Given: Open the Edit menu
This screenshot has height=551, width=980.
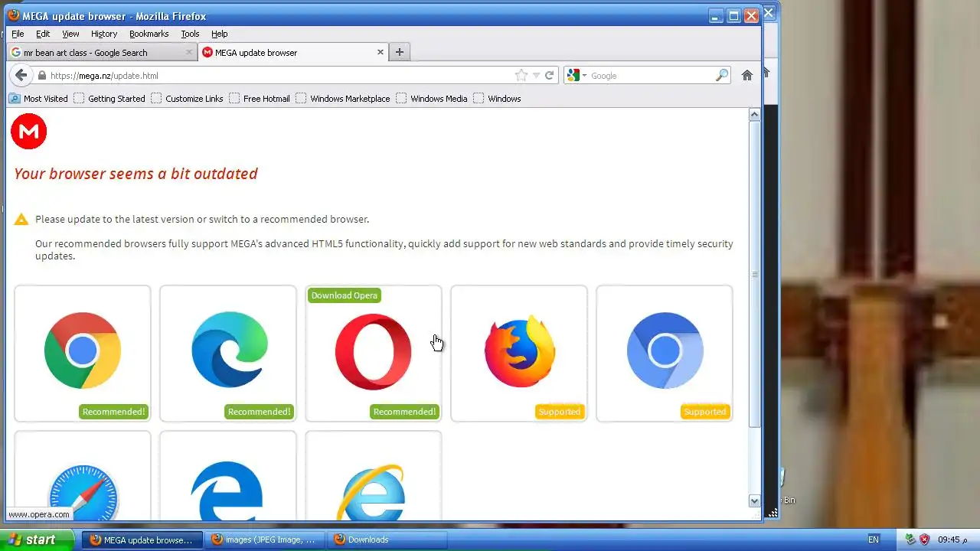Looking at the screenshot, I should [x=43, y=34].
